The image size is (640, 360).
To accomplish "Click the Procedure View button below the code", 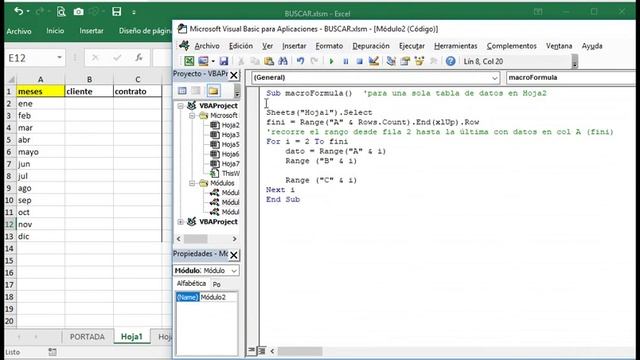I will tap(251, 351).
